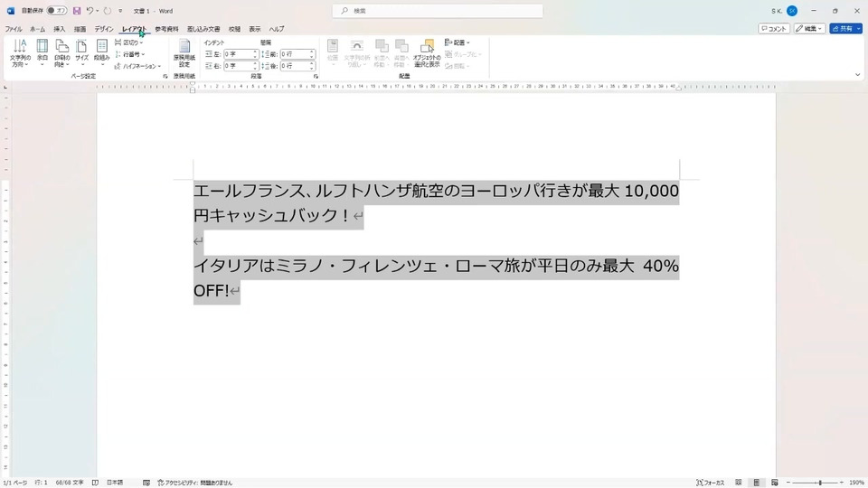Open the グループ化 group dropdown
The height and width of the screenshot is (488, 868).
click(463, 54)
